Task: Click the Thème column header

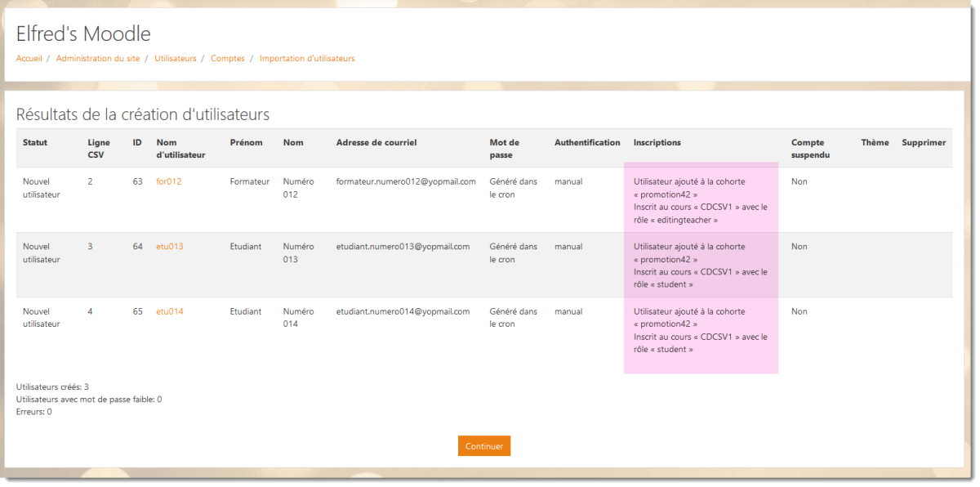Action: (x=875, y=142)
